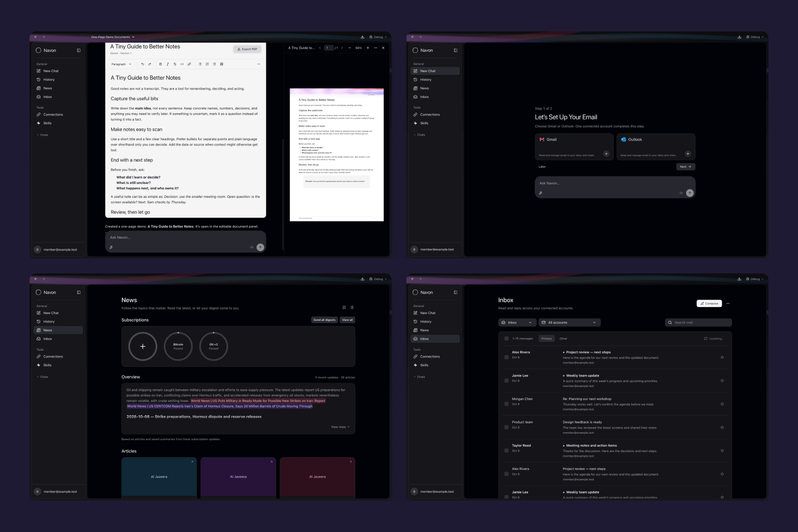This screenshot has height=532, width=798.
Task: Open the Inbox folder dropdown in the mail filters
Action: (x=517, y=322)
